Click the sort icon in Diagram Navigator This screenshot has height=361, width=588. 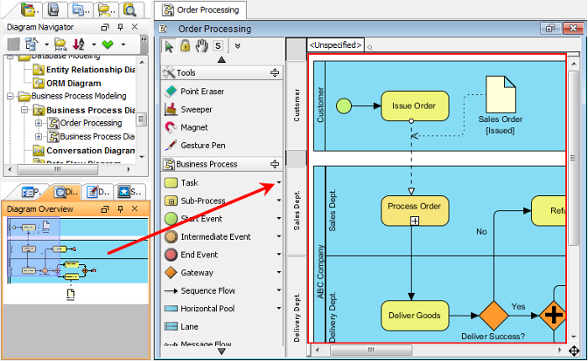point(78,44)
